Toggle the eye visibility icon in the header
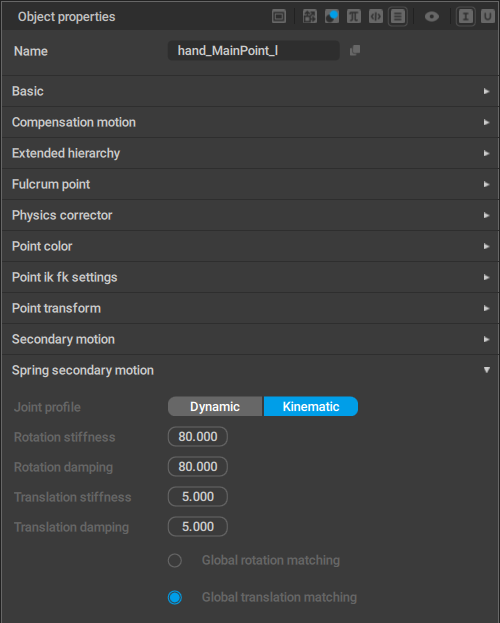 point(432,17)
